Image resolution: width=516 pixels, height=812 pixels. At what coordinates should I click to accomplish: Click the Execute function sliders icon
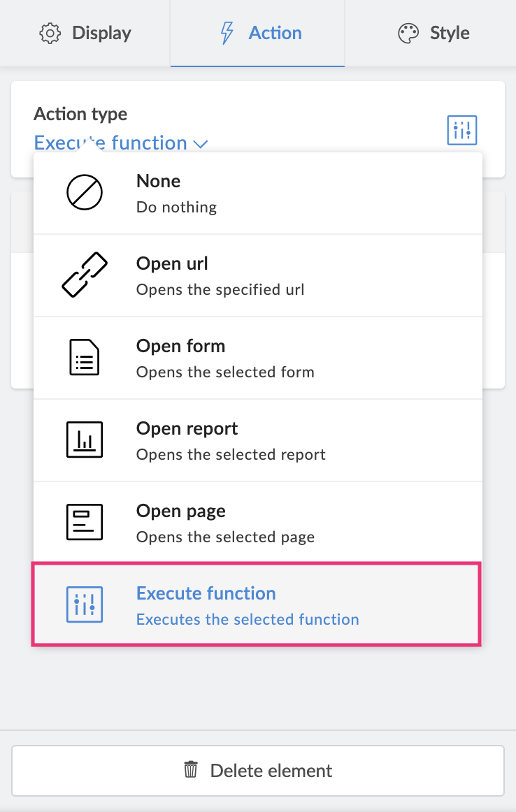[85, 605]
